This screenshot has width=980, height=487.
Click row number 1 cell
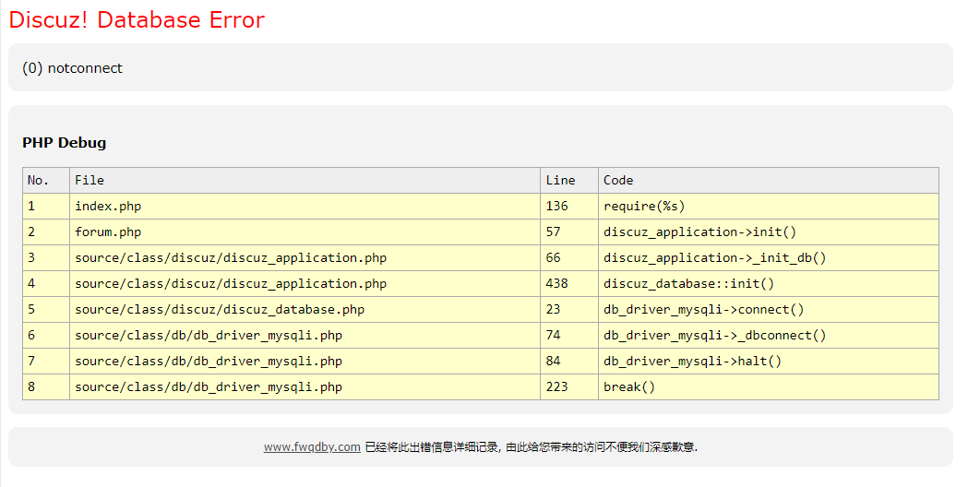point(46,206)
